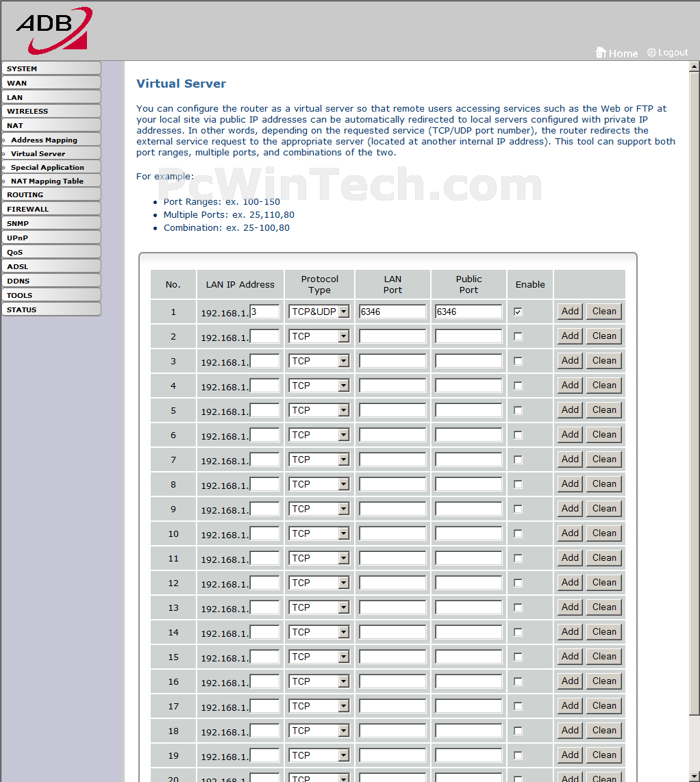This screenshot has height=782, width=700.
Task: Open Protocol Type dropdown for rule 6
Action: (x=318, y=435)
